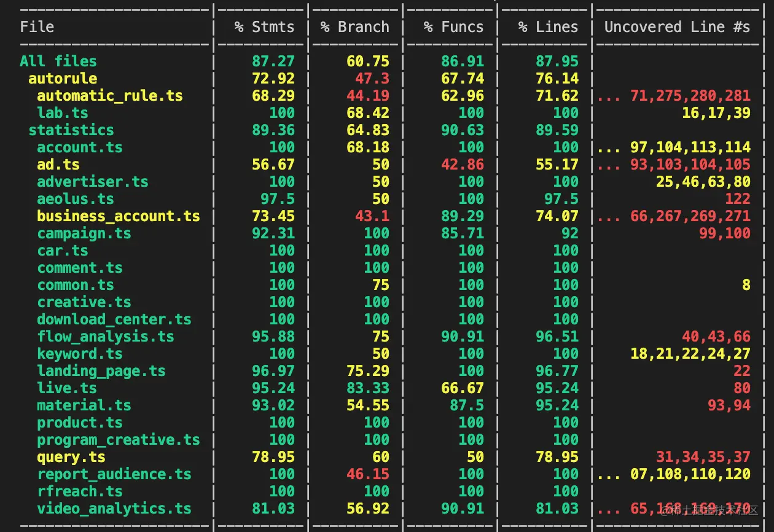Click ad.ts statement value 56.67

(x=273, y=165)
